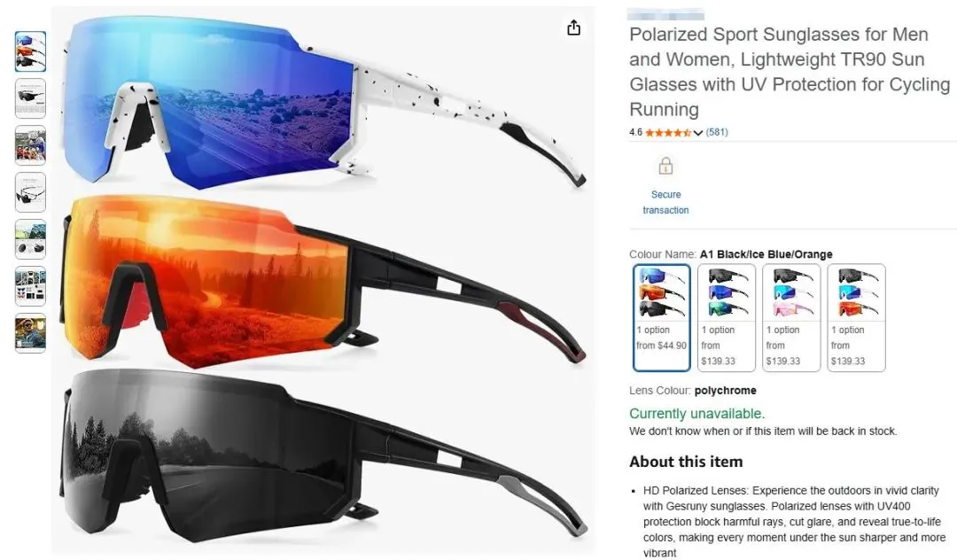Image resolution: width=957 pixels, height=560 pixels.
Task: Click the share icon on product image
Action: 573,27
